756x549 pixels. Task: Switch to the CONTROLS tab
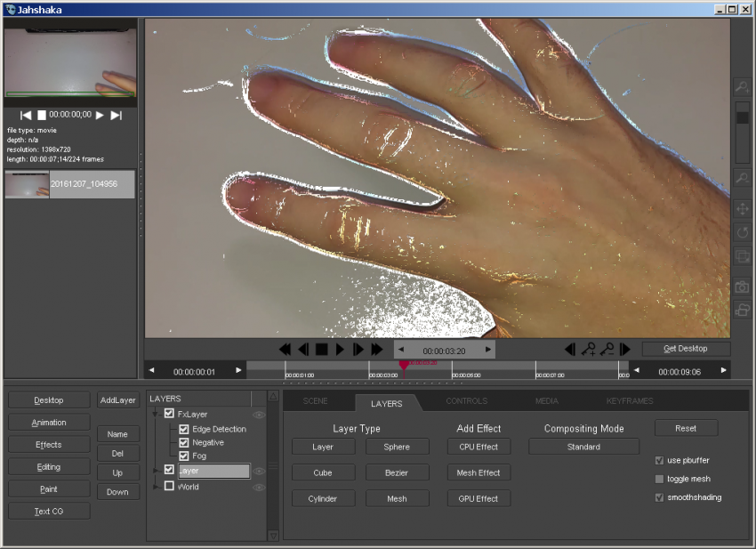(467, 401)
